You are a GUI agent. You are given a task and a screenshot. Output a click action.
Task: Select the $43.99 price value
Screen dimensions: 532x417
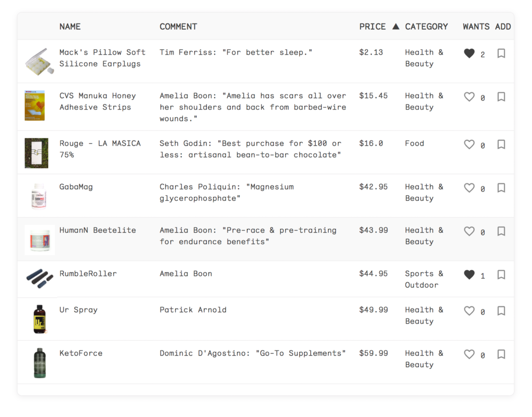(373, 230)
